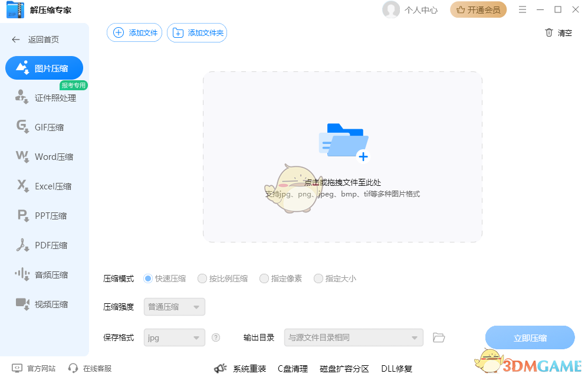Open the 压缩强度 strength dropdown
The width and height of the screenshot is (588, 377).
tap(174, 307)
